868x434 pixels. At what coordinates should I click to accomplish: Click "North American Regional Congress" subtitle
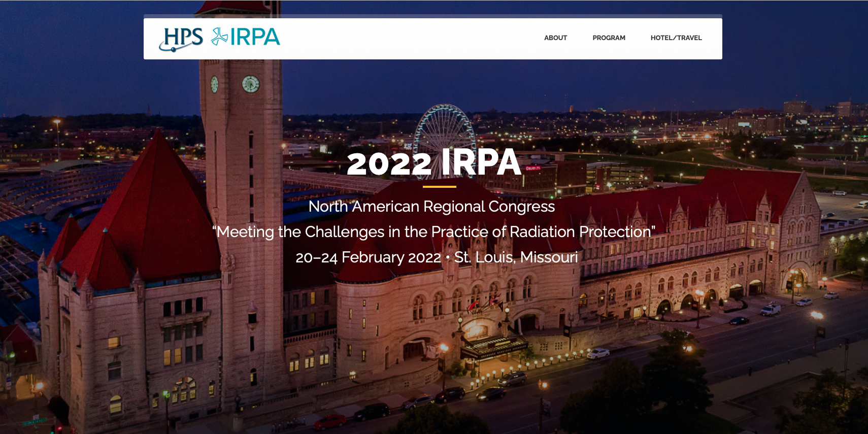[432, 207]
